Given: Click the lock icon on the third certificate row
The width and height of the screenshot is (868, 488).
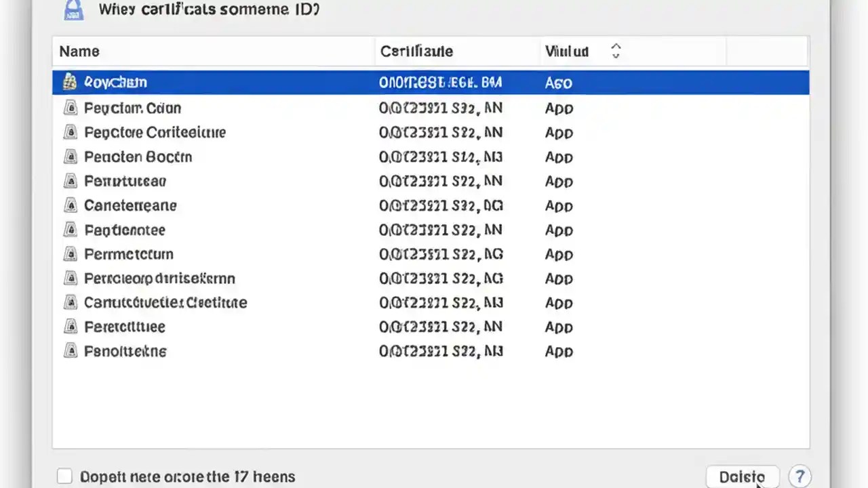Looking at the screenshot, I should coord(71,132).
